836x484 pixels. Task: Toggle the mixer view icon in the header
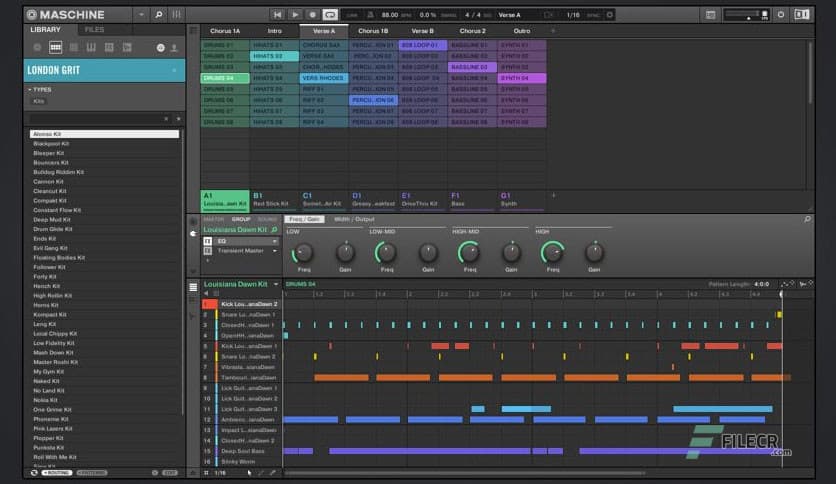(x=176, y=14)
